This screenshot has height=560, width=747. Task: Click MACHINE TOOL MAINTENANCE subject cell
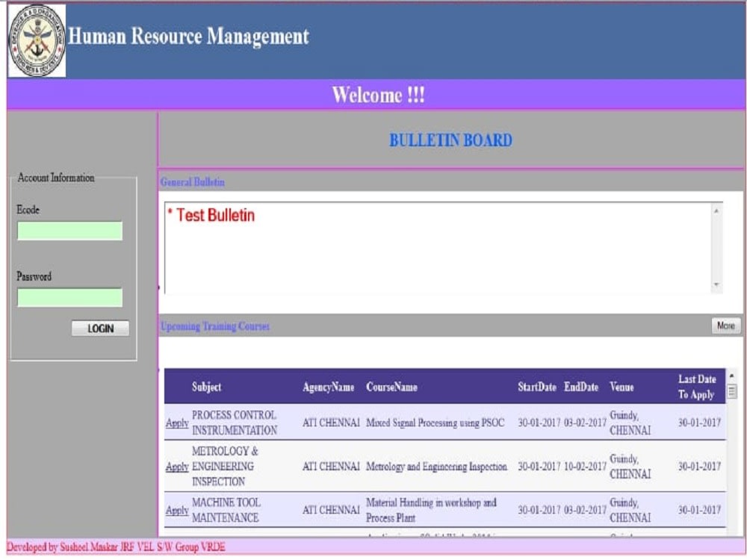click(226, 510)
